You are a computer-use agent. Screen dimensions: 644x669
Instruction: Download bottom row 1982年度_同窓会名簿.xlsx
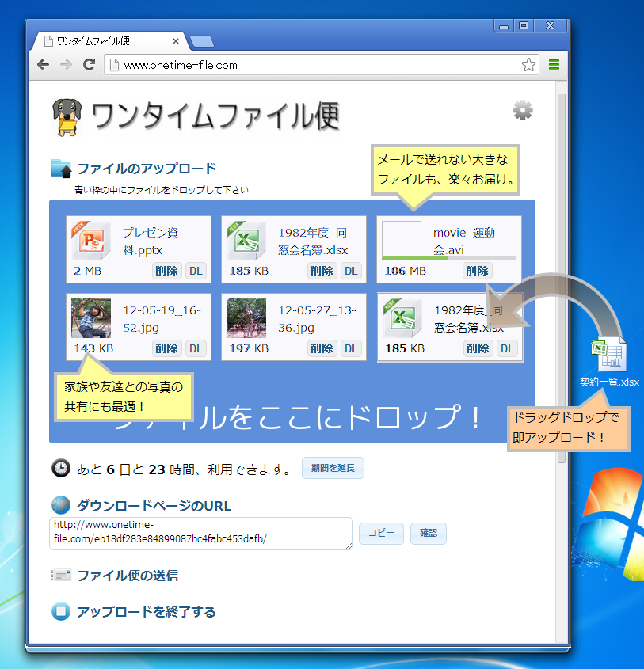(508, 348)
